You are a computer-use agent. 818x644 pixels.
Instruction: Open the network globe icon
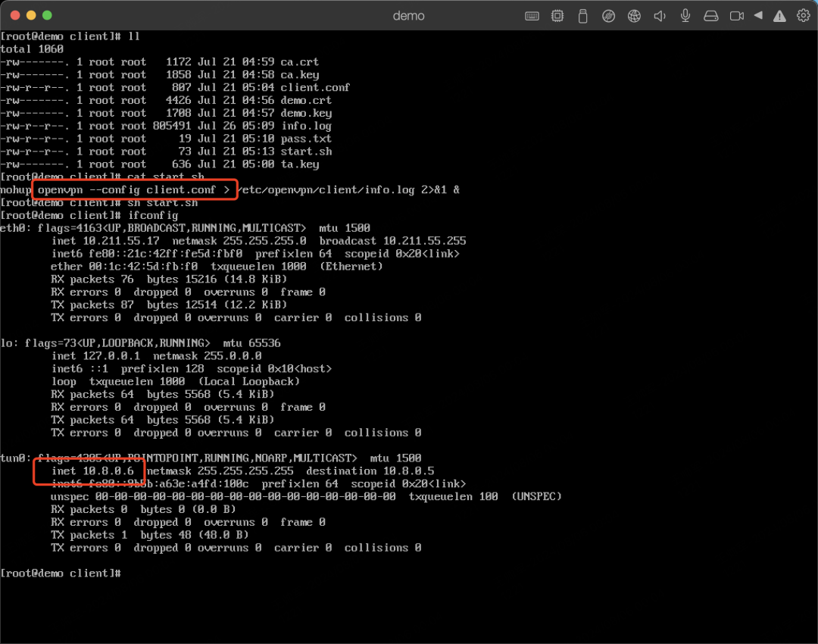point(634,16)
